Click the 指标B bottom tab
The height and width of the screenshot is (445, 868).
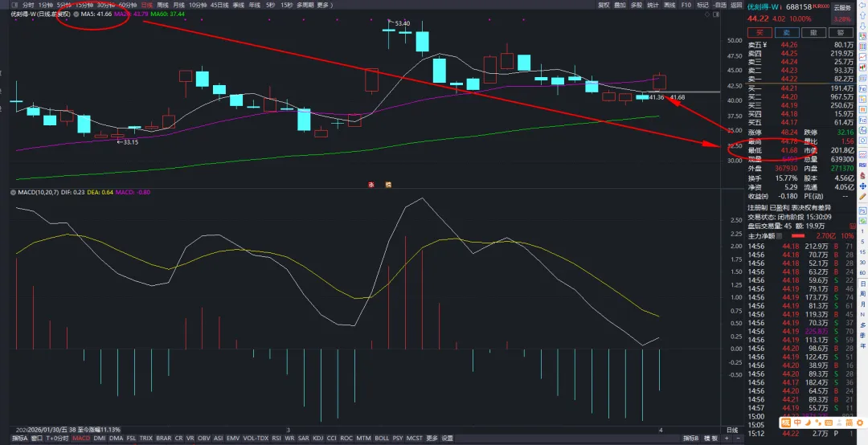pyautogui.click(x=691, y=438)
